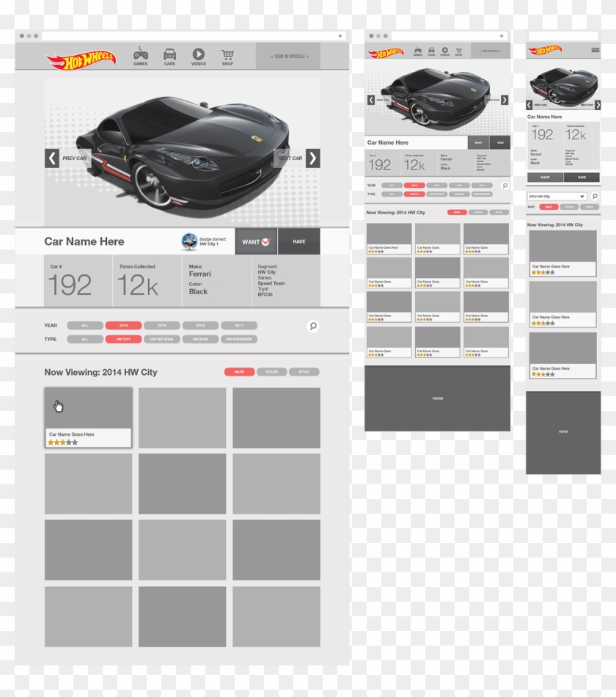Click the MAKE sort button
616x697 pixels.
(x=239, y=372)
